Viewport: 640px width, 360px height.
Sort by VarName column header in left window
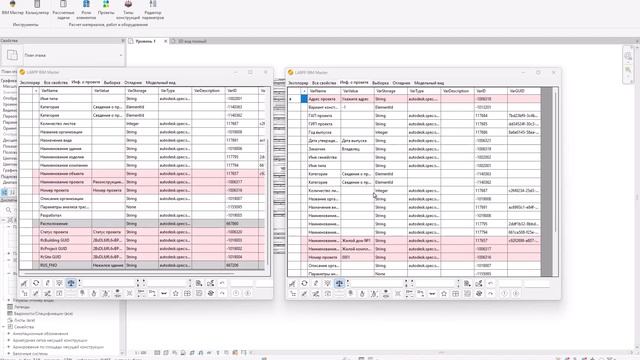[65, 91]
